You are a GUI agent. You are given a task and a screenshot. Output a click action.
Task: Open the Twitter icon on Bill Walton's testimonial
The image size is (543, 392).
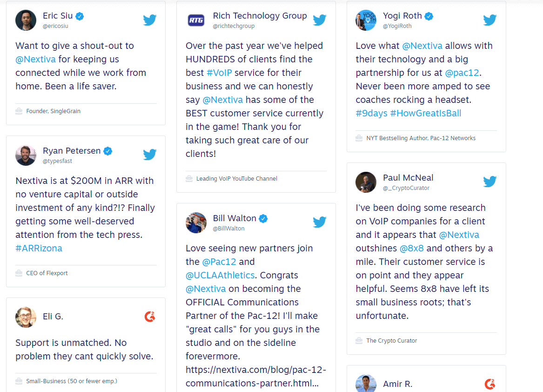click(x=320, y=222)
